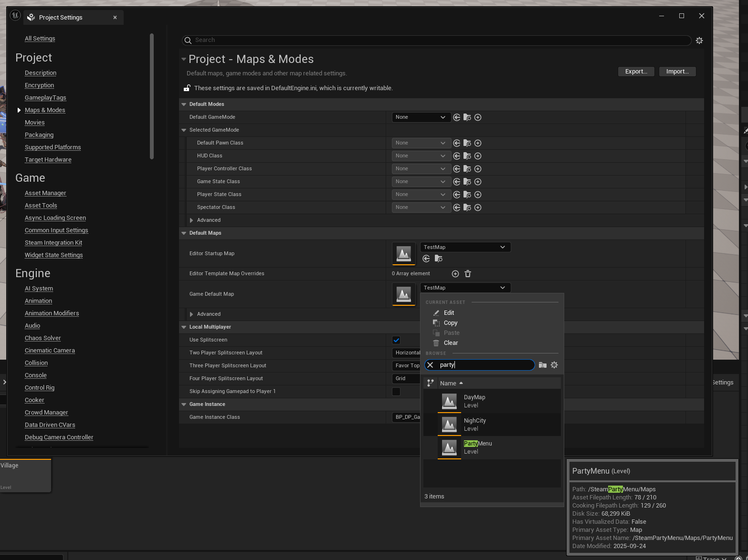Expand the Advanced section under Selected GameMode
The image size is (748, 560).
[x=191, y=220]
